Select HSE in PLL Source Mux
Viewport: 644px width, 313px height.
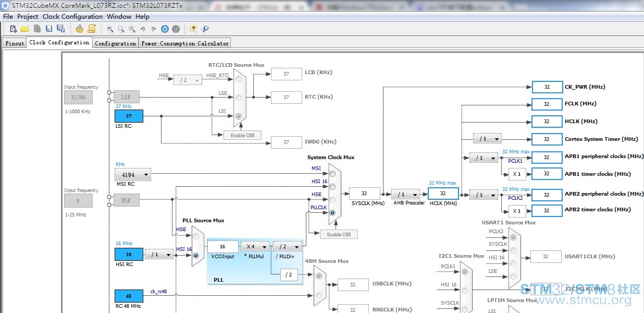(x=196, y=236)
